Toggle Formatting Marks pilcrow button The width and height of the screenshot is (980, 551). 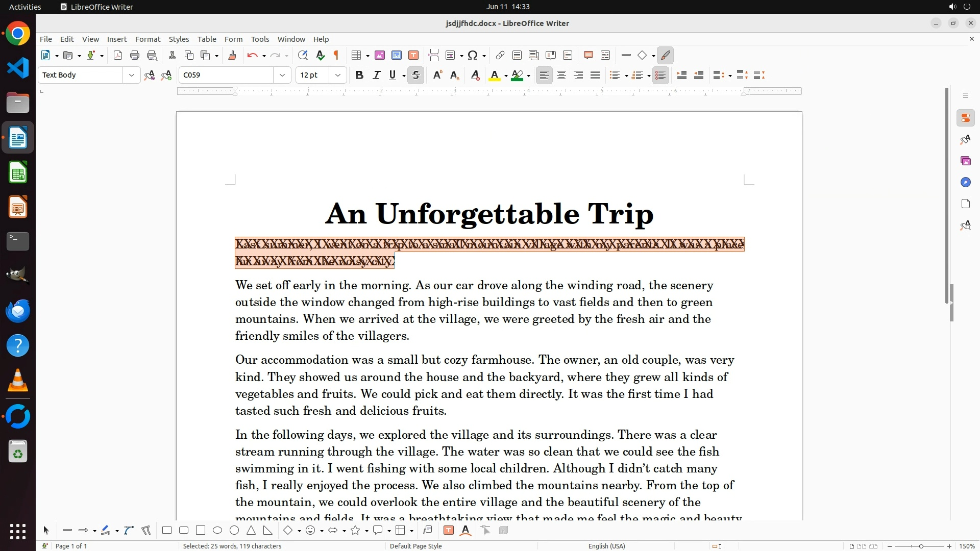pyautogui.click(x=336, y=56)
